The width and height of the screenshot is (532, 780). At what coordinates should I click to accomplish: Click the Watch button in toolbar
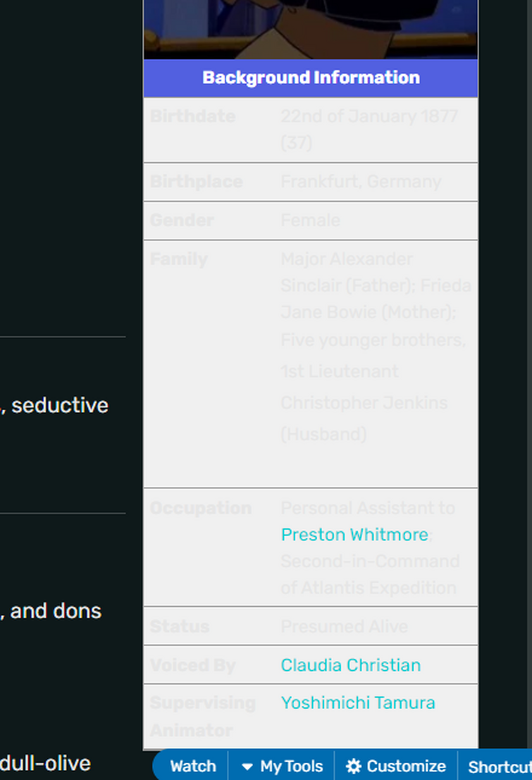pos(193,766)
